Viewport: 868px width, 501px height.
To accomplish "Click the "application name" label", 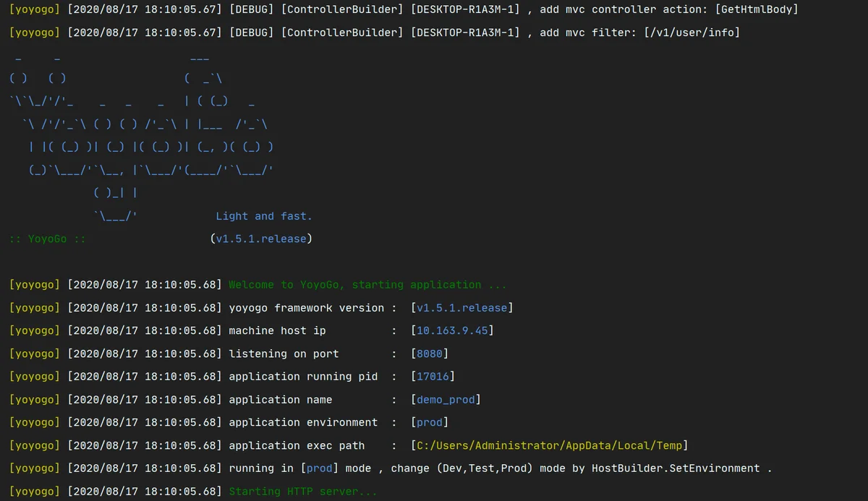I will (281, 400).
